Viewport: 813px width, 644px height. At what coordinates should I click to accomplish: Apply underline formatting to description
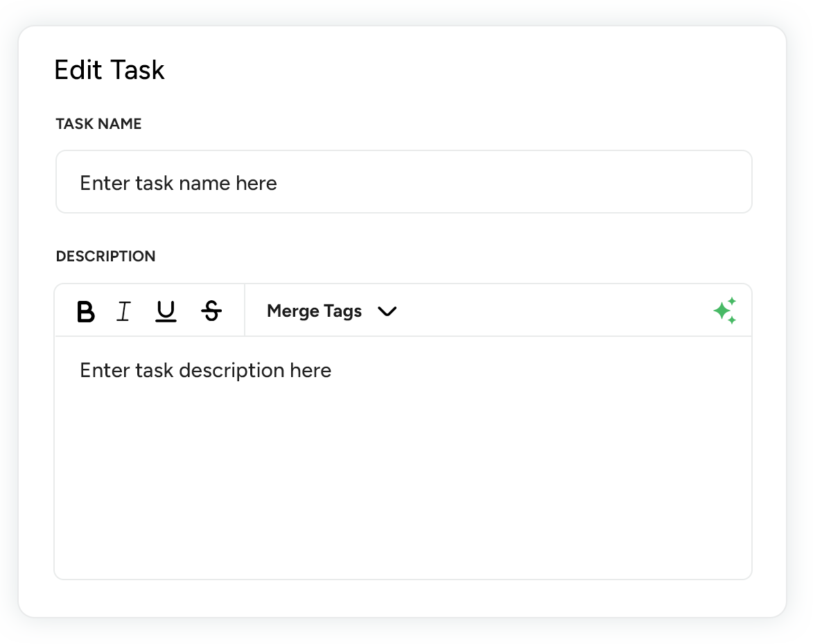tap(166, 312)
